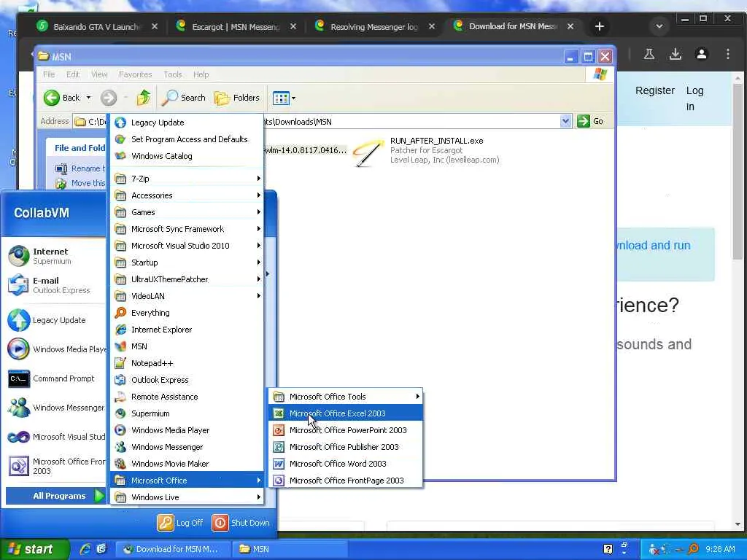Open the File menu in MSN window
This screenshot has width=747, height=560.
[x=49, y=74]
